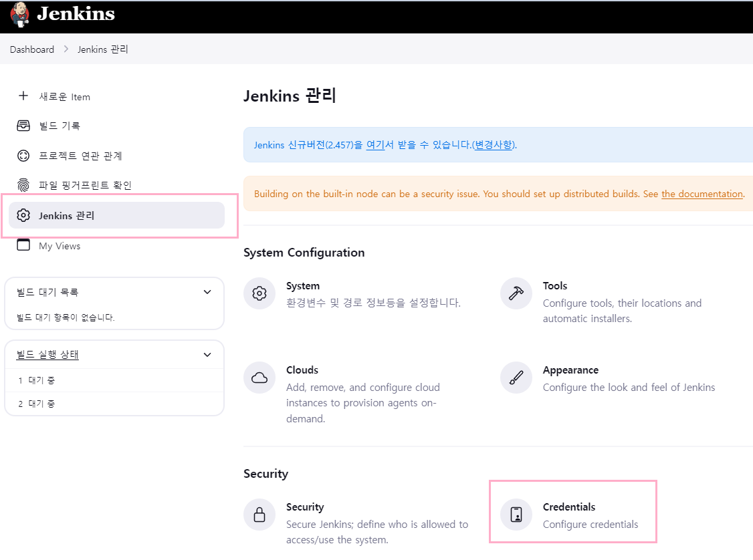The width and height of the screenshot is (753, 560).
Task: Click the System Configuration section heading
Action: 304,253
